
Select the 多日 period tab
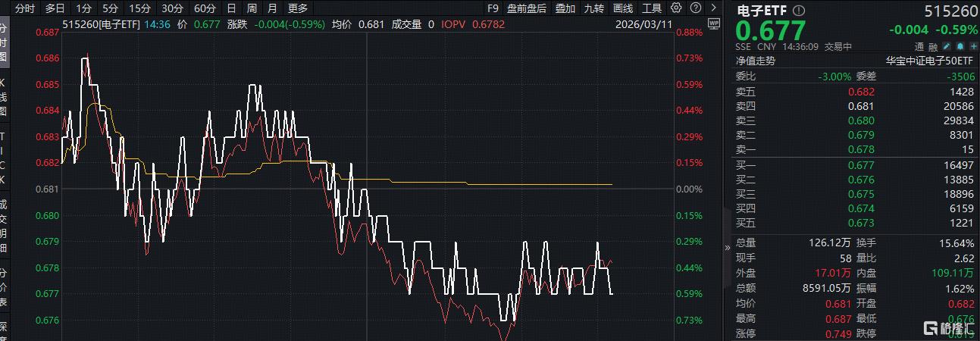55,8
